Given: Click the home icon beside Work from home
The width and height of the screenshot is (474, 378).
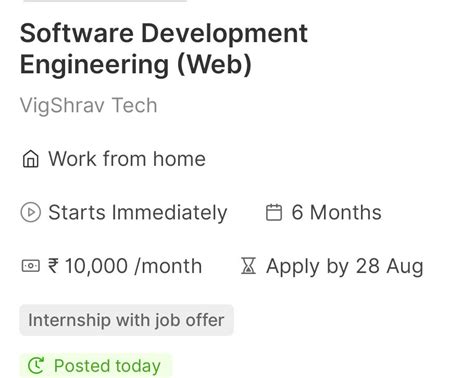Looking at the screenshot, I should [31, 159].
